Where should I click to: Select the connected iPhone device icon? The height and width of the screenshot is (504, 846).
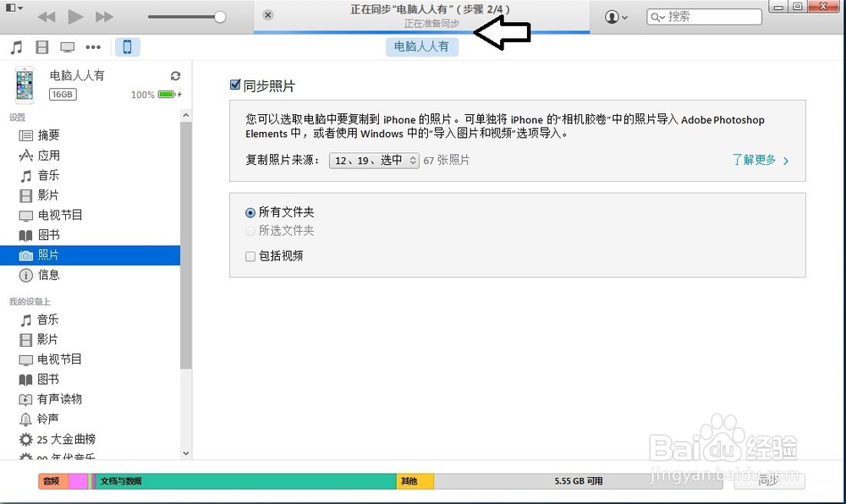click(127, 47)
